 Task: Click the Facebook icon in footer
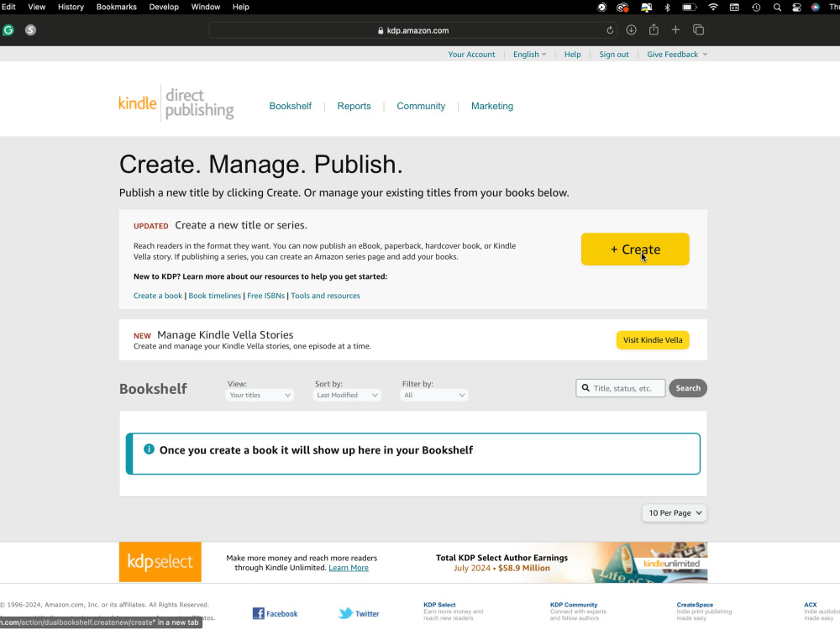tap(258, 613)
